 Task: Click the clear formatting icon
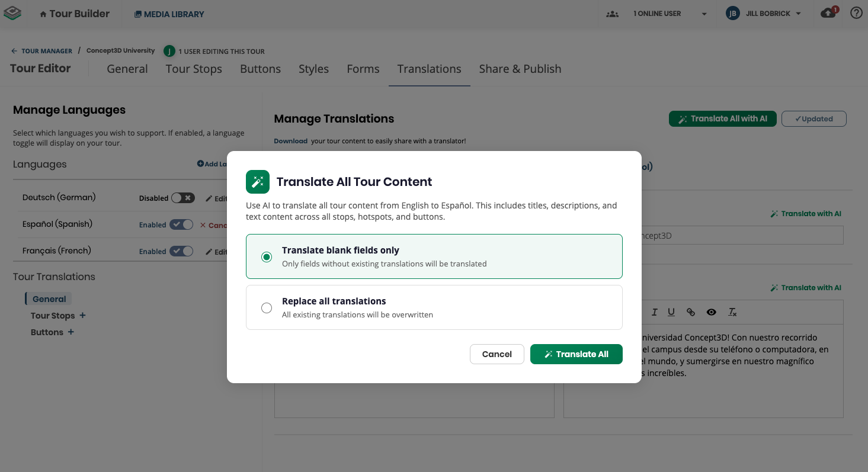tap(732, 312)
